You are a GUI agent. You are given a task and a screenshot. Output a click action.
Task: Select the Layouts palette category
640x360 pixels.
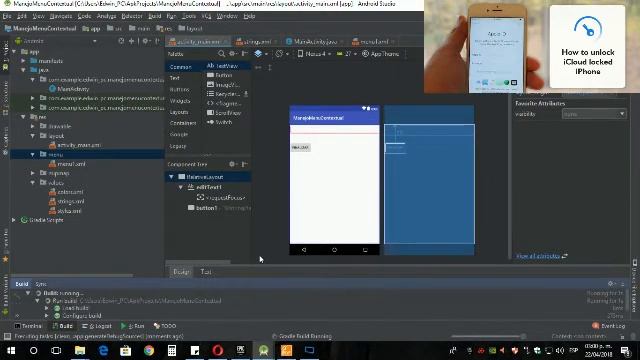tap(179, 112)
